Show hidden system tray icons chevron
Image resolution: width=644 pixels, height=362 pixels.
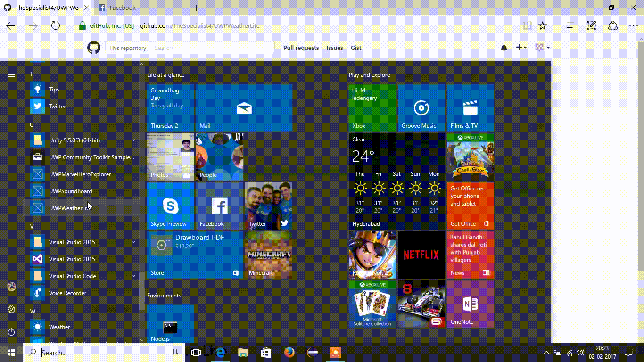point(546,353)
